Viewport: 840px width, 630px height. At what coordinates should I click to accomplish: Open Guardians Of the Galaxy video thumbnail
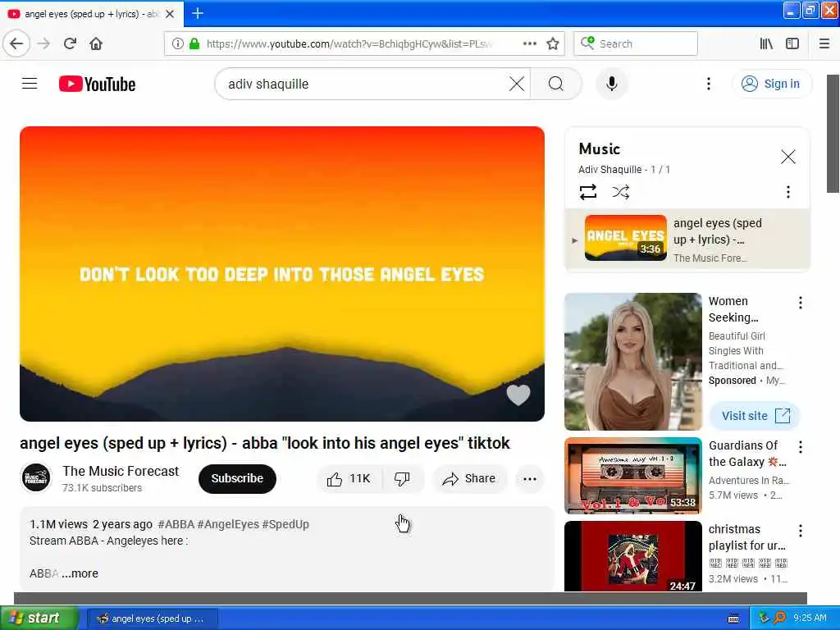(633, 476)
